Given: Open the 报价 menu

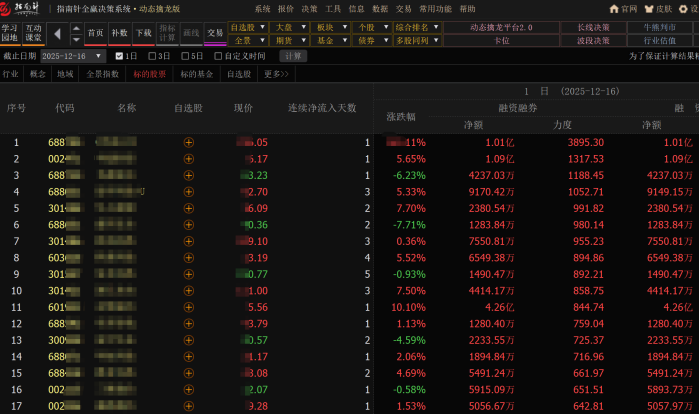Looking at the screenshot, I should coord(286,9).
